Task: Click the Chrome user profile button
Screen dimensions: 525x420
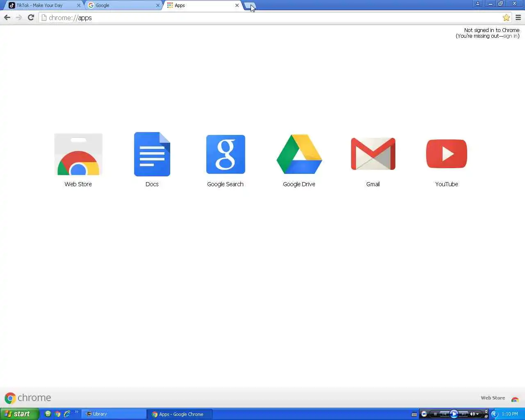Action: point(477,4)
